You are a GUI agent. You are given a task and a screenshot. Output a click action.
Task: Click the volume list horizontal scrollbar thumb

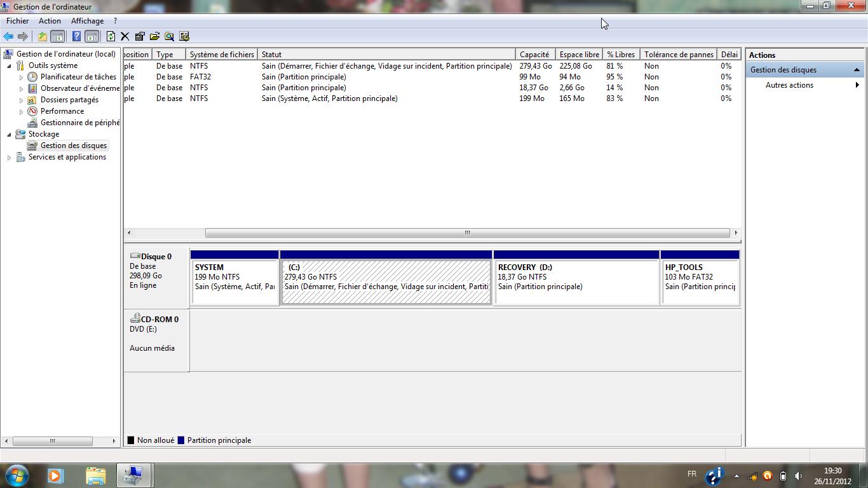point(467,233)
